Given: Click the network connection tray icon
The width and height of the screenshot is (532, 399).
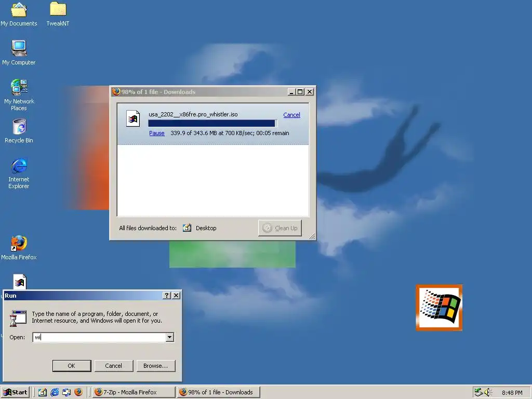Looking at the screenshot, I should coord(478,392).
